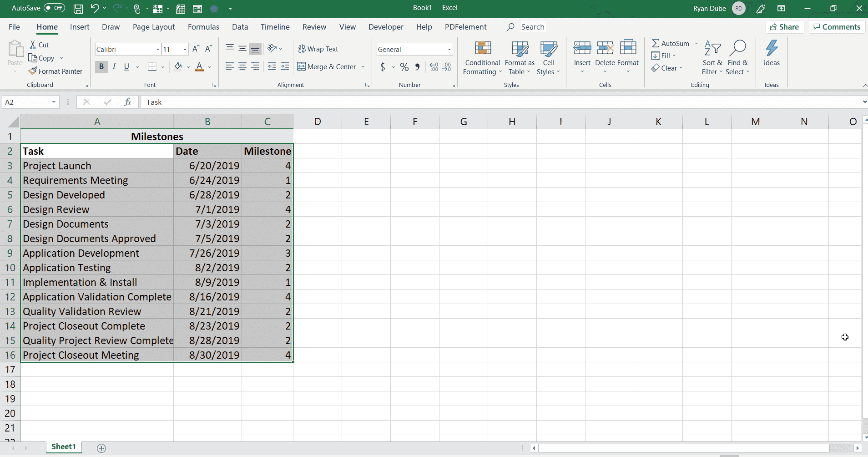Toggle Bold formatting

(x=101, y=67)
